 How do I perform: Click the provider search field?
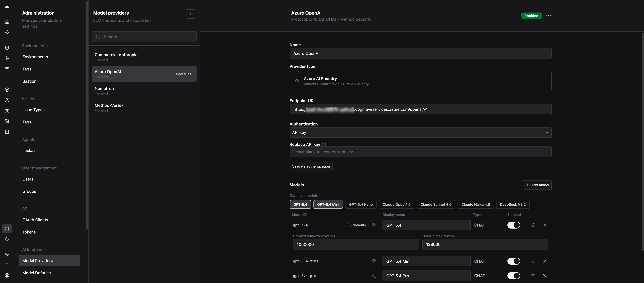click(x=147, y=37)
